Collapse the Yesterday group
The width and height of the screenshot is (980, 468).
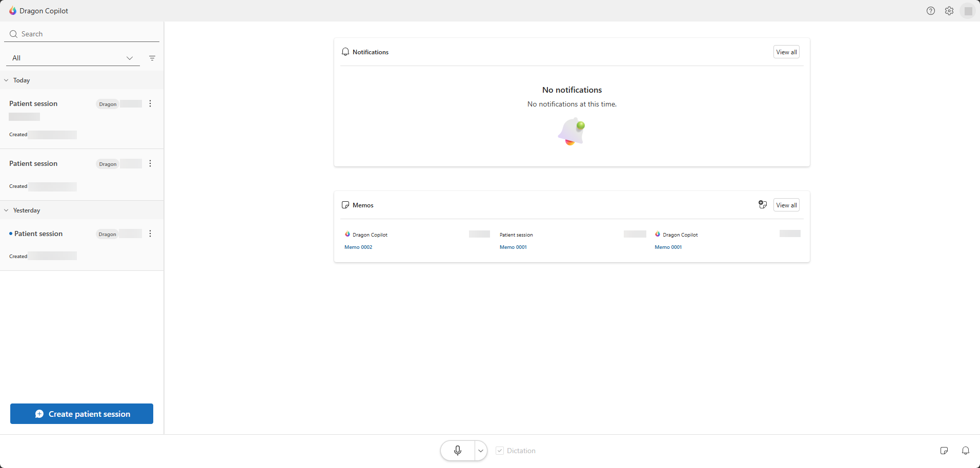pos(6,210)
